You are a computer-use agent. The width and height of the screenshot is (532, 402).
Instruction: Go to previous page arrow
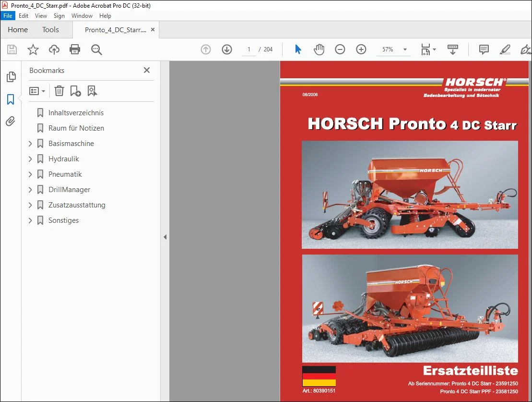click(206, 49)
